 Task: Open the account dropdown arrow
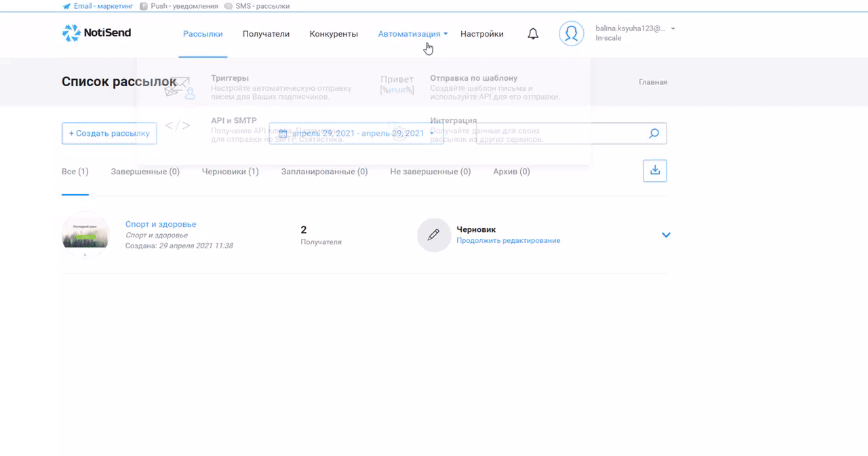[673, 29]
